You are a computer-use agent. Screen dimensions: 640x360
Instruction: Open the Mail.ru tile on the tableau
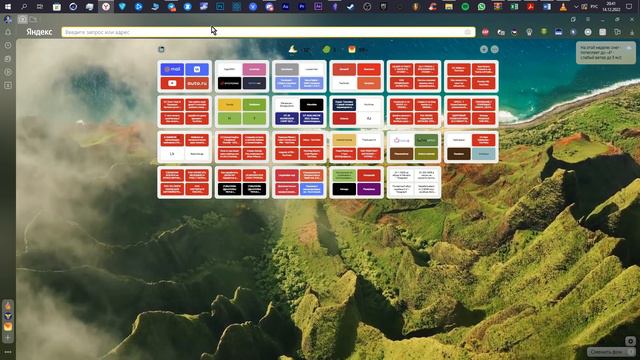(x=172, y=69)
